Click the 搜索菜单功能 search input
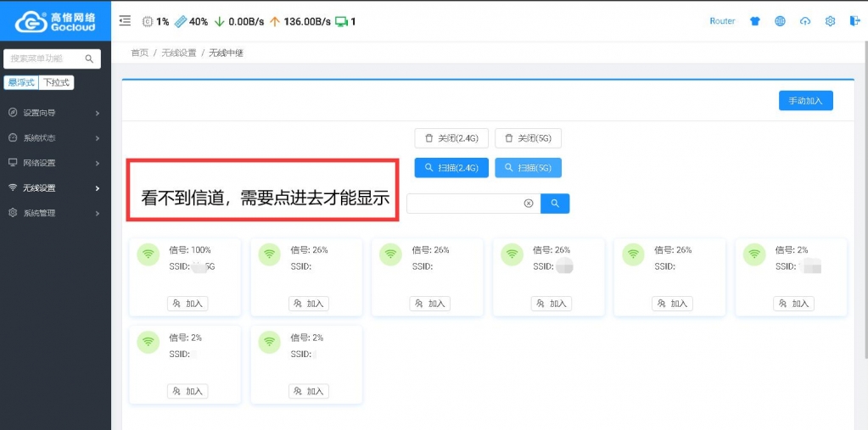This screenshot has height=430, width=868. point(47,59)
